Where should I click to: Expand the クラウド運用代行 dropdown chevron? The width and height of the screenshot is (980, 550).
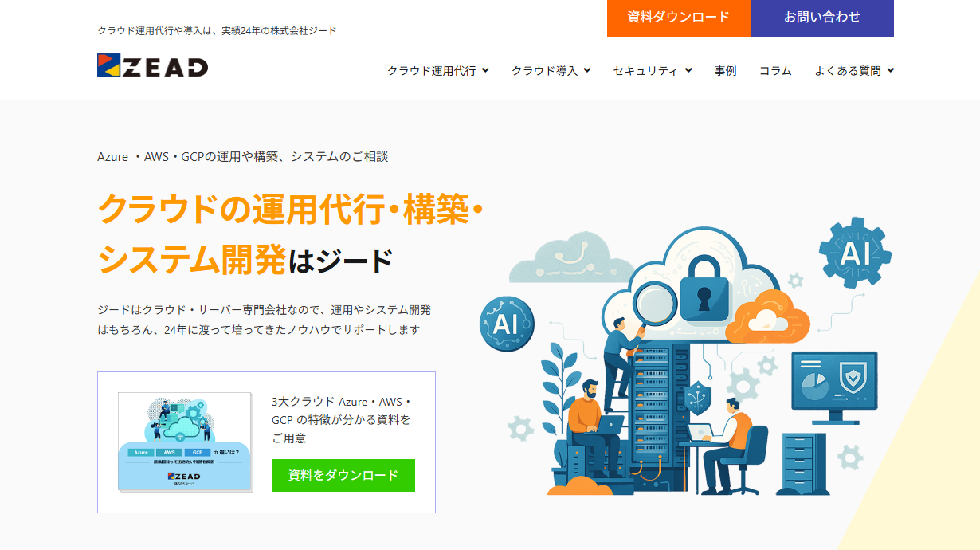pyautogui.click(x=485, y=70)
